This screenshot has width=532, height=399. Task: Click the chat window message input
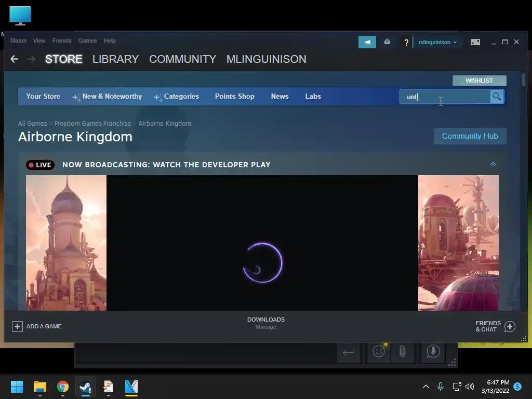(206, 353)
